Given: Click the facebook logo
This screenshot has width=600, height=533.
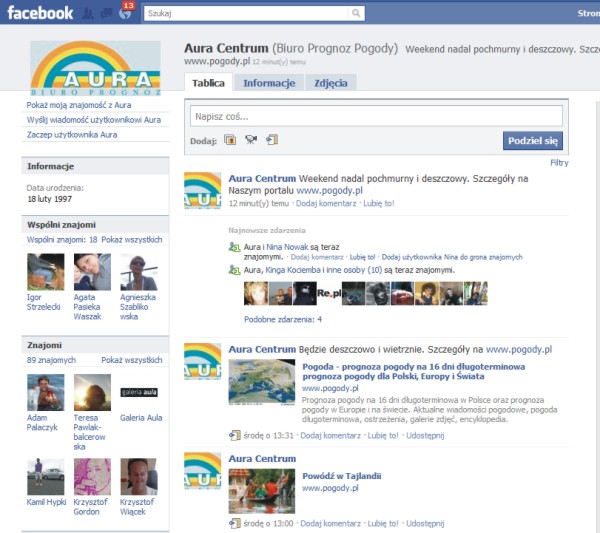Looking at the screenshot, I should point(40,13).
